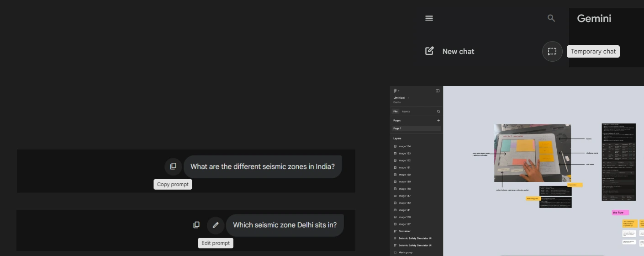This screenshot has width=644, height=256.
Task: Start a Temporary chat via dashed-square icon
Action: click(552, 51)
